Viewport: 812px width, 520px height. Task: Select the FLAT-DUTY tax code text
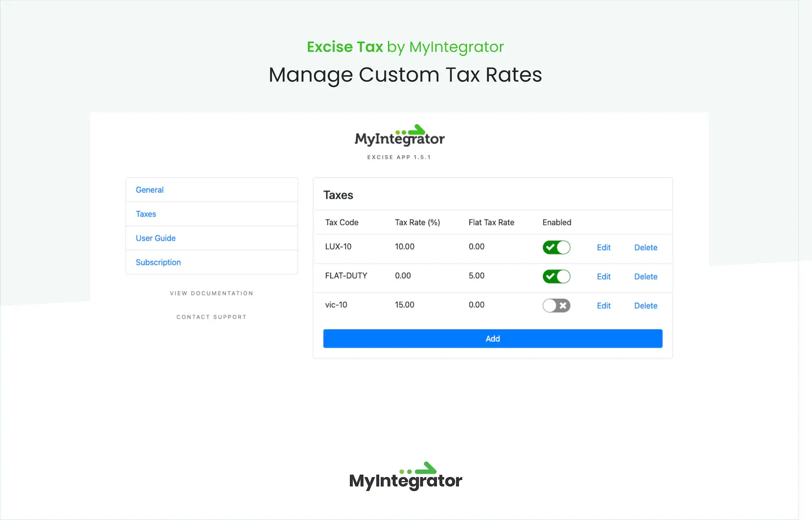pos(346,276)
